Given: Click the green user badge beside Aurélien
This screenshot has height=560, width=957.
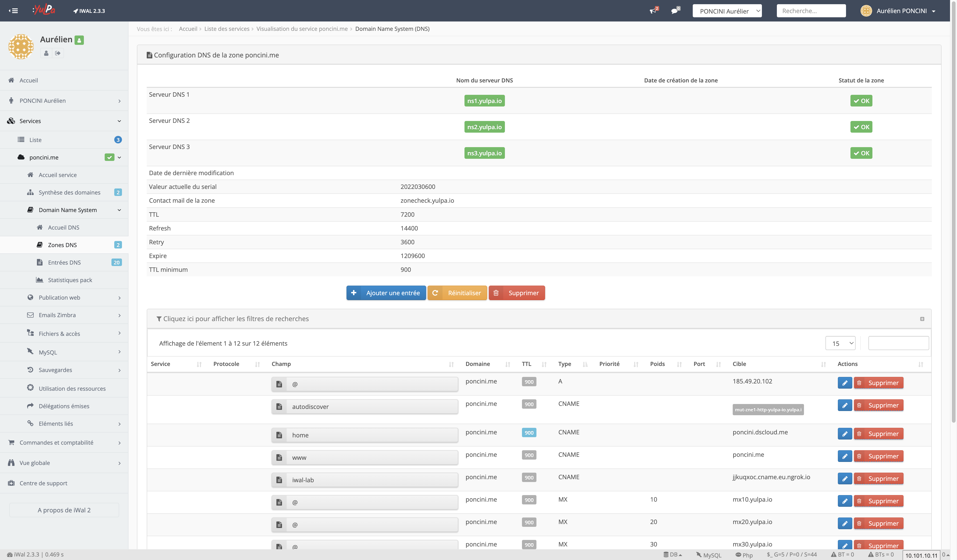Looking at the screenshot, I should click(x=79, y=40).
